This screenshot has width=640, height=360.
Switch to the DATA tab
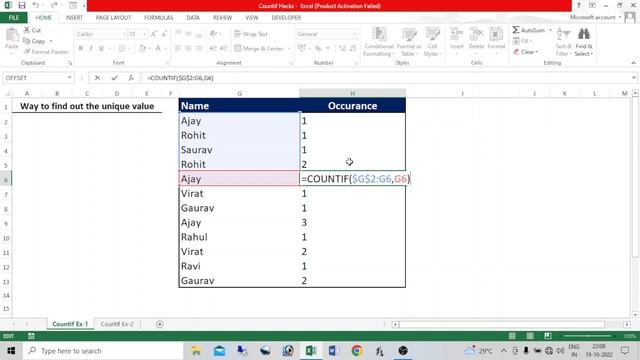tap(193, 18)
